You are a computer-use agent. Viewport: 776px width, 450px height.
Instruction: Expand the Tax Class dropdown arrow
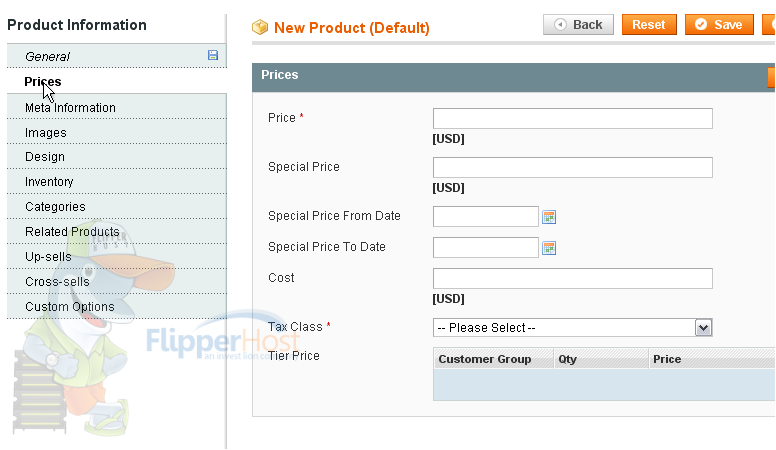[x=703, y=328]
